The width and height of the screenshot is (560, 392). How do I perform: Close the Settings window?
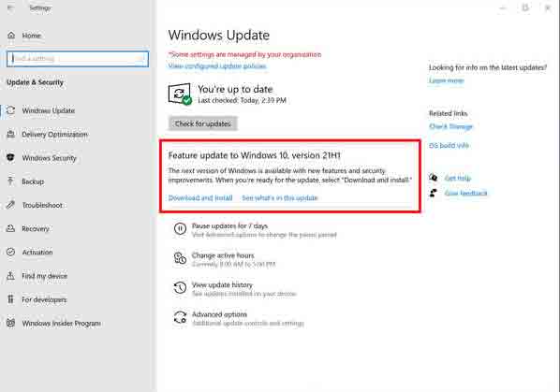tap(548, 7)
